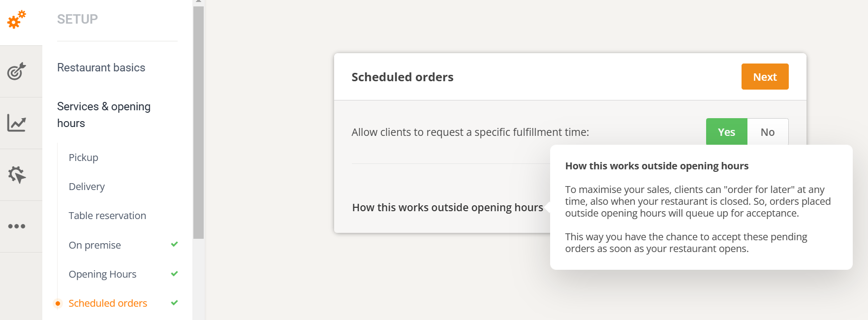
Task: Select the target/dart sidebar icon
Action: click(16, 71)
